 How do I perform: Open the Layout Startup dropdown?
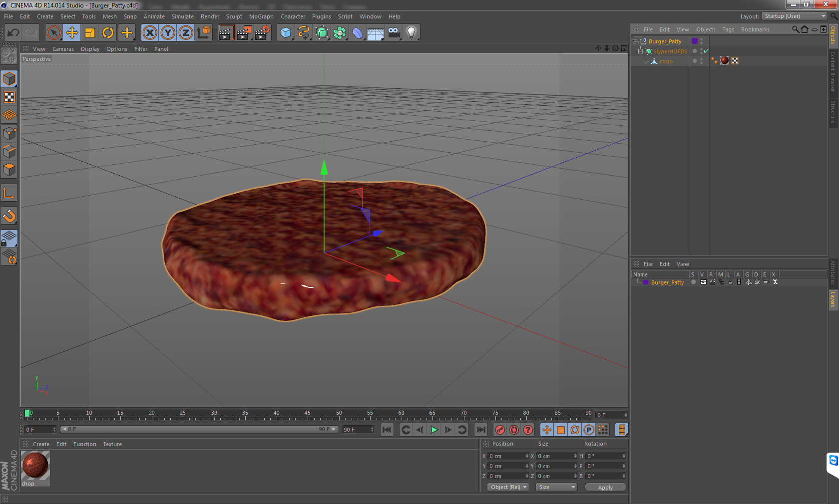tap(795, 16)
